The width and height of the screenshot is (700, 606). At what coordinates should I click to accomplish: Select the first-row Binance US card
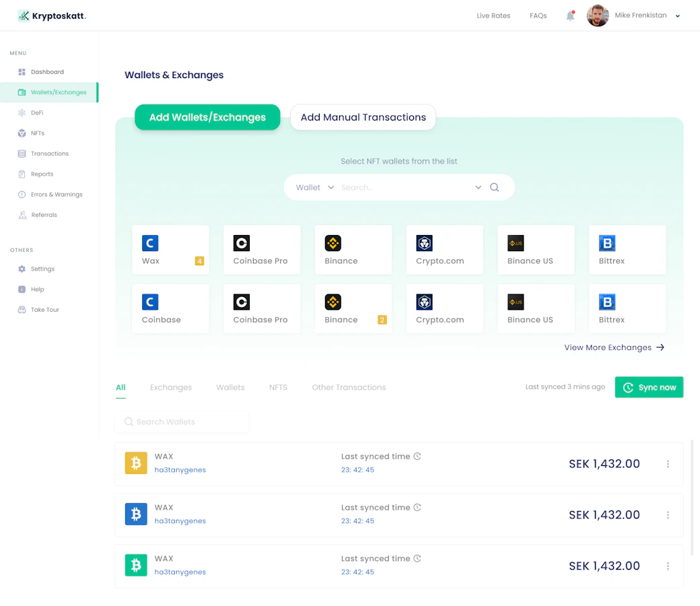tap(536, 250)
